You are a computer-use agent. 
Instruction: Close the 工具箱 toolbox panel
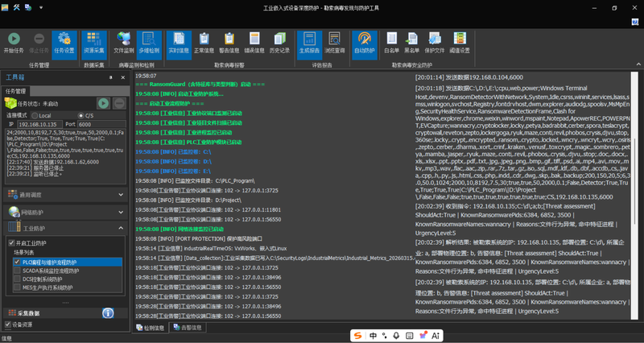pyautogui.click(x=123, y=77)
